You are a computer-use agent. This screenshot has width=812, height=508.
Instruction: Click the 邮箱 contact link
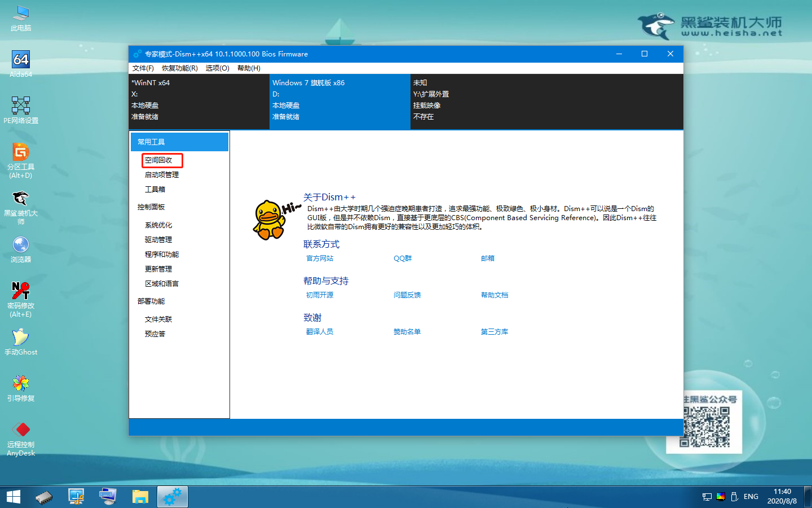488,259
